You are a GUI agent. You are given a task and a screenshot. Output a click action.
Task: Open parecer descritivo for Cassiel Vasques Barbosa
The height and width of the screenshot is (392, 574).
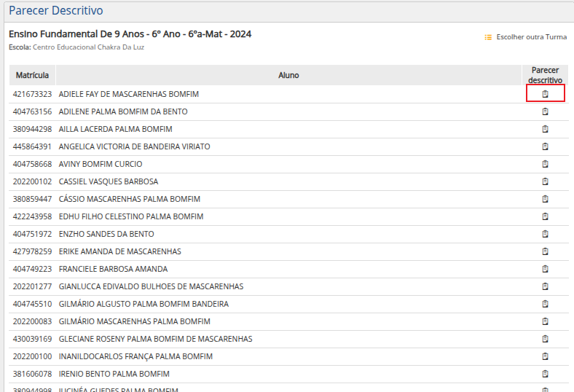pyautogui.click(x=545, y=181)
